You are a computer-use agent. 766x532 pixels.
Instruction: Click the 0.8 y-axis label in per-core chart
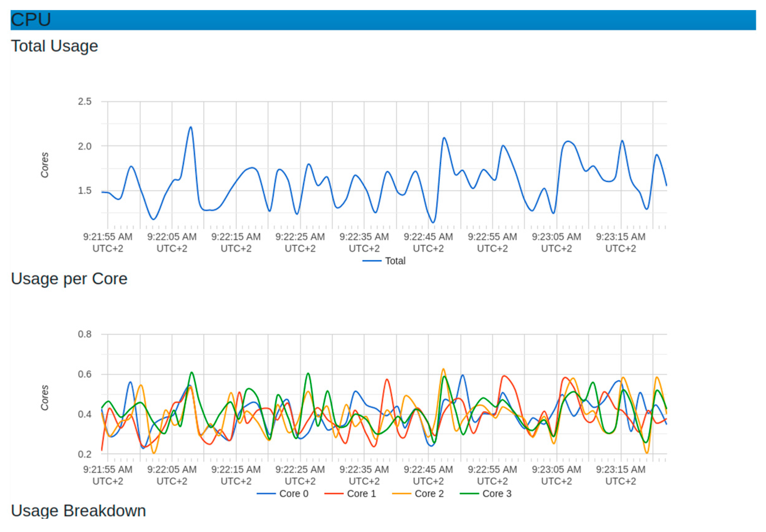point(85,334)
